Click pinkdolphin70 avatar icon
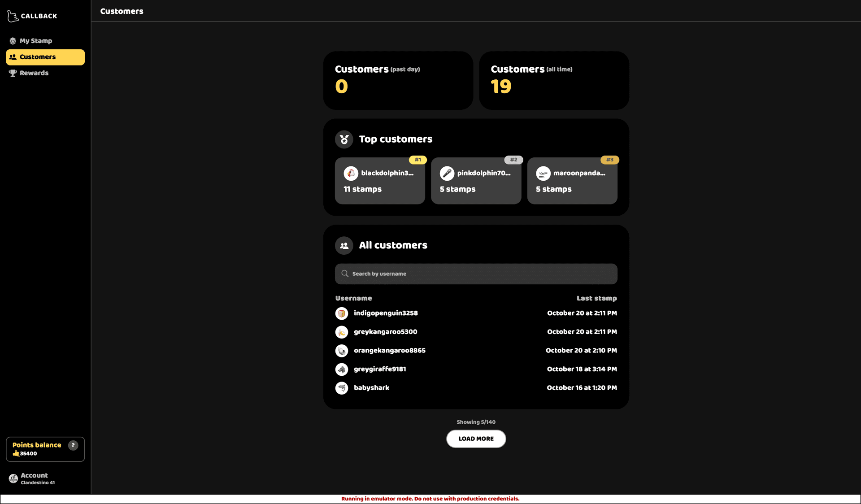The width and height of the screenshot is (861, 504). pyautogui.click(x=447, y=173)
